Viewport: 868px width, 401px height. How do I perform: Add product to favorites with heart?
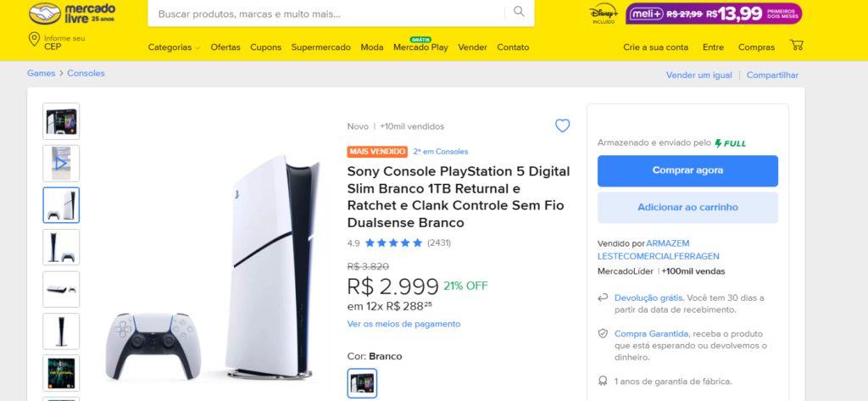pyautogui.click(x=562, y=126)
